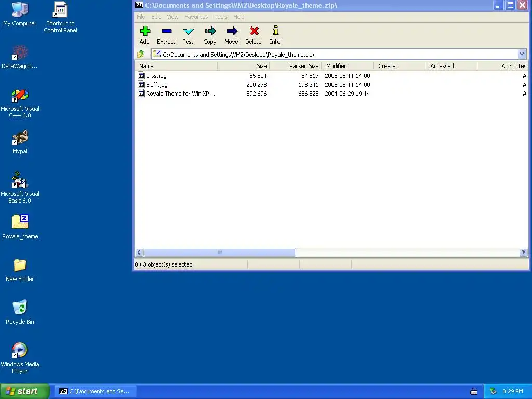Open the File menu
The width and height of the screenshot is (532, 399).
141,17
